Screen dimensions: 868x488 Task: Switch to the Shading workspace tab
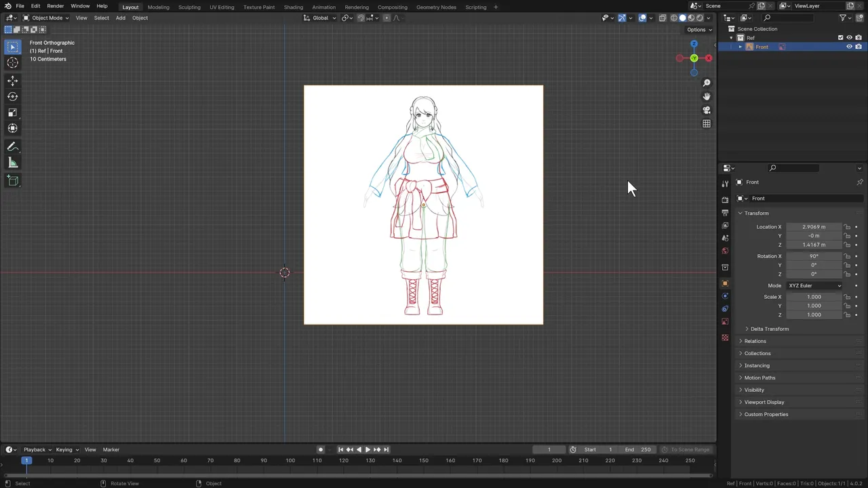point(293,7)
